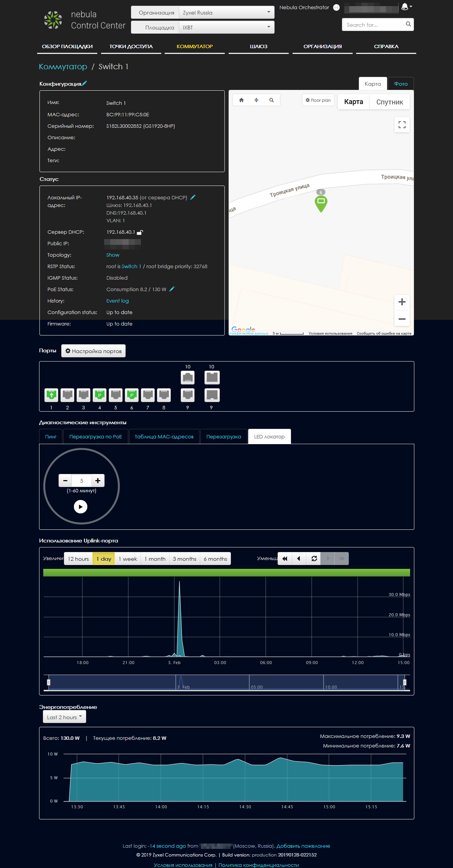Zoom out the map
This screenshot has height=868, width=453.
402,319
